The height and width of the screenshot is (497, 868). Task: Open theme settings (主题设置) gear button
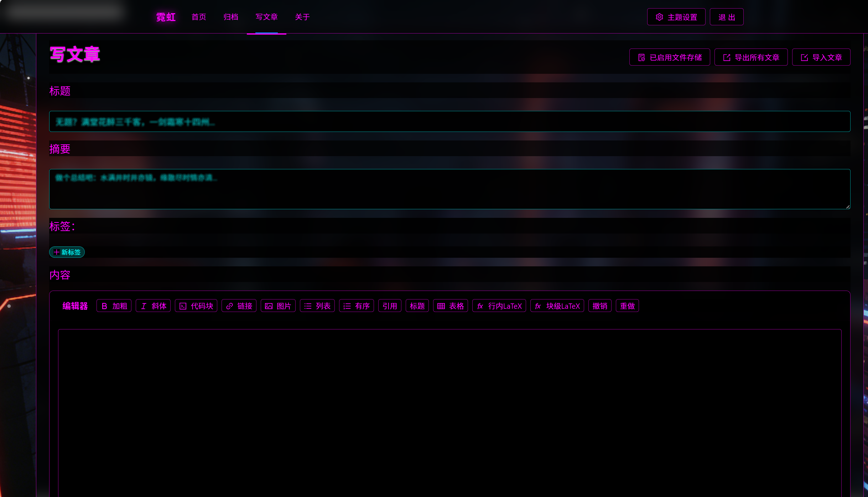(x=676, y=17)
